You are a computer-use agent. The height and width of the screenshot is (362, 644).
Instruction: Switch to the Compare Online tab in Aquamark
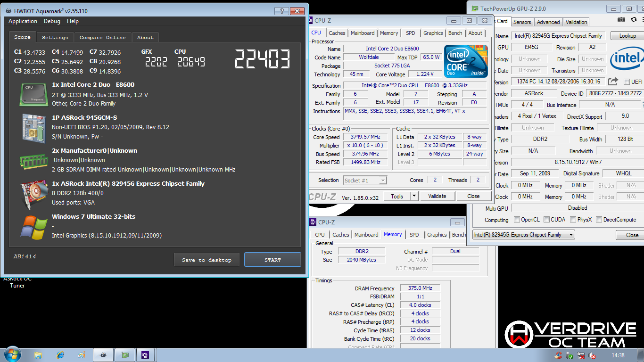(103, 37)
